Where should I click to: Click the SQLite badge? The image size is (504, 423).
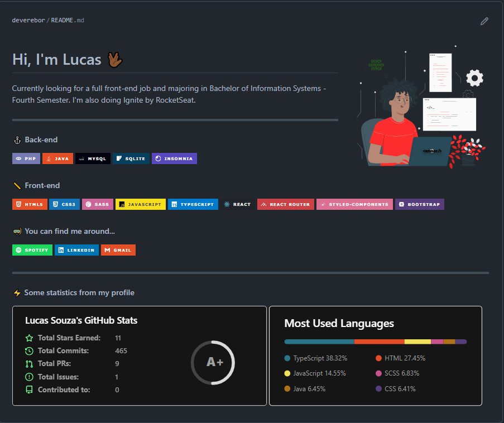pos(131,158)
